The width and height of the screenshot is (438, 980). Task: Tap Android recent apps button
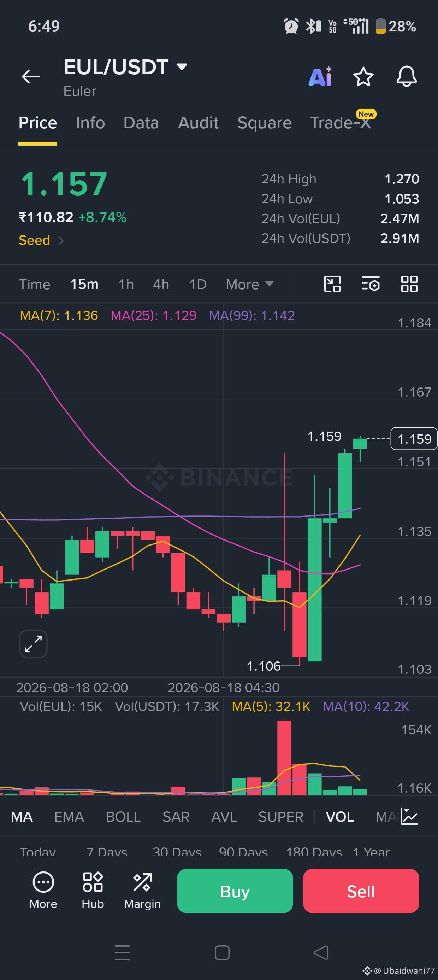click(122, 953)
